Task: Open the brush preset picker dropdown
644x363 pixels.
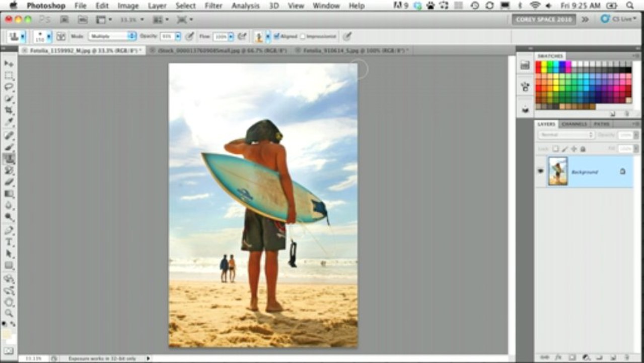Action: [x=49, y=37]
